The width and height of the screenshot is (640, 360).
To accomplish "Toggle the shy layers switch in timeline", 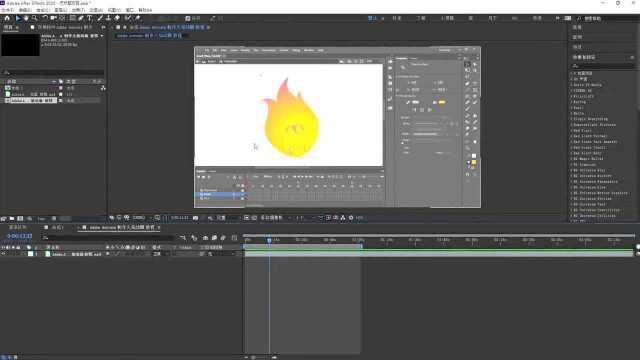I will click(x=205, y=237).
